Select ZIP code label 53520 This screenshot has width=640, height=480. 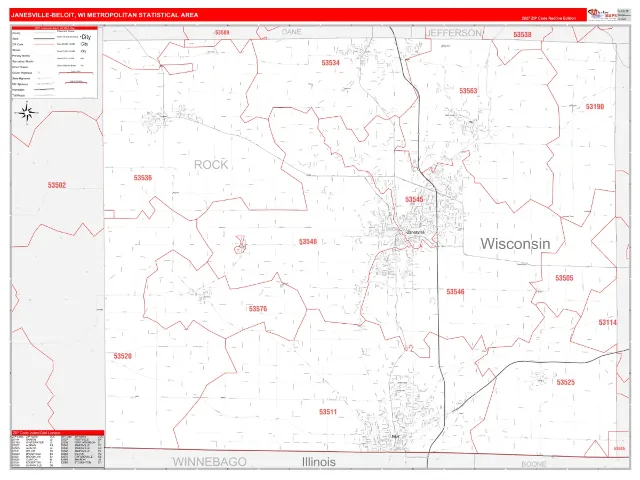(122, 356)
